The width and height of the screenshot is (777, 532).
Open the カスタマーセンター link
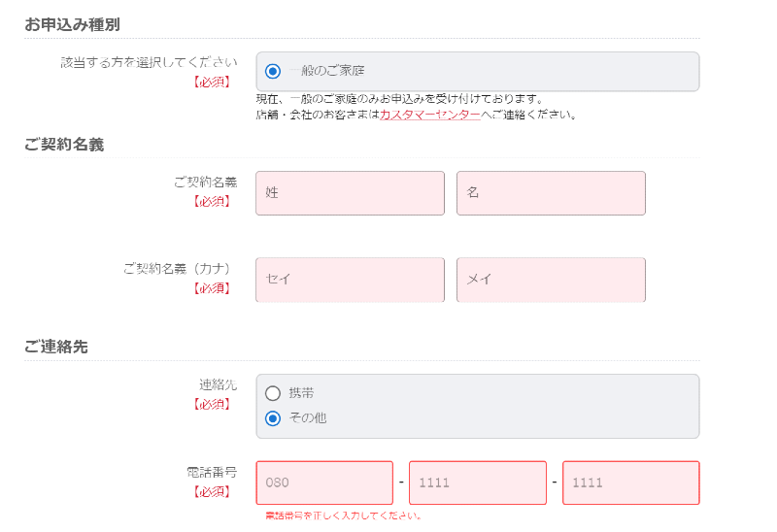point(430,114)
